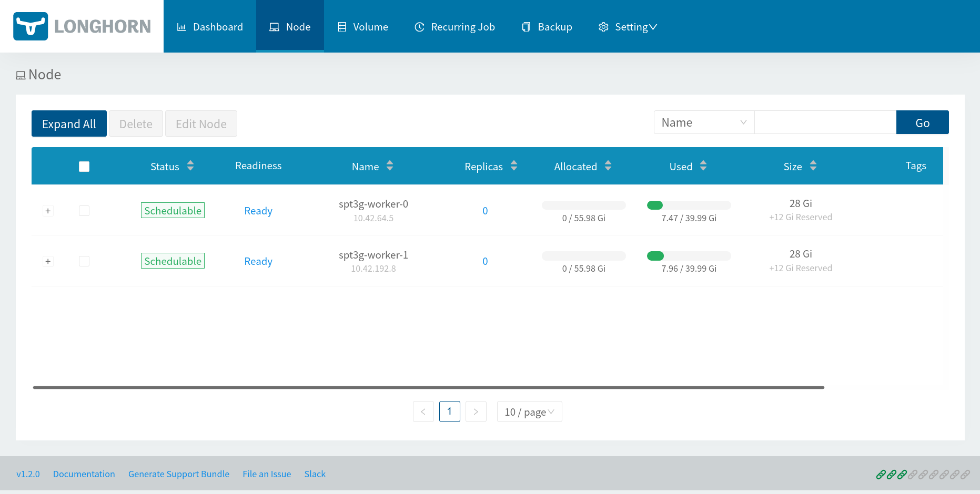Click the Expand All button

69,124
